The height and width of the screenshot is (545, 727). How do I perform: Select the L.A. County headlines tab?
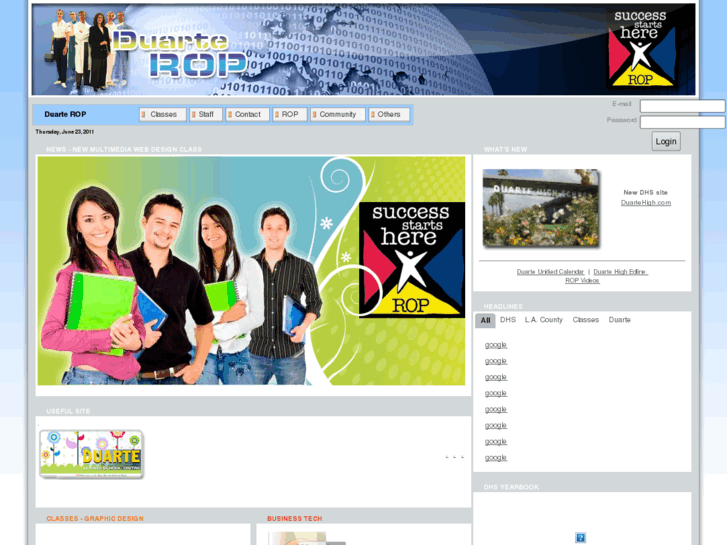point(544,320)
